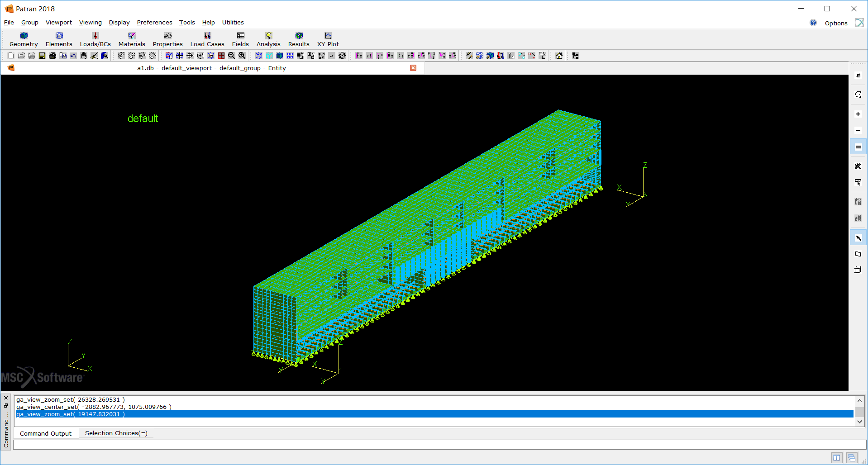
Task: Open the XY Plot application
Action: 328,39
